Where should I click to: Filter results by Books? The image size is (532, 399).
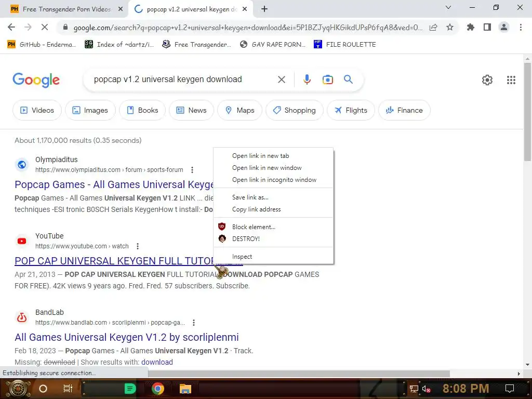click(x=142, y=110)
